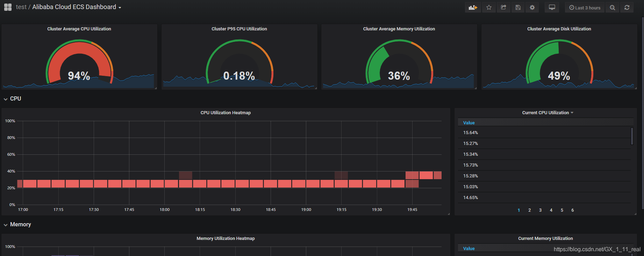Screen dimensions: 644x256
Task: Open the Alibaba Cloud ECS Dashboard dropdown
Action: [x=77, y=7]
